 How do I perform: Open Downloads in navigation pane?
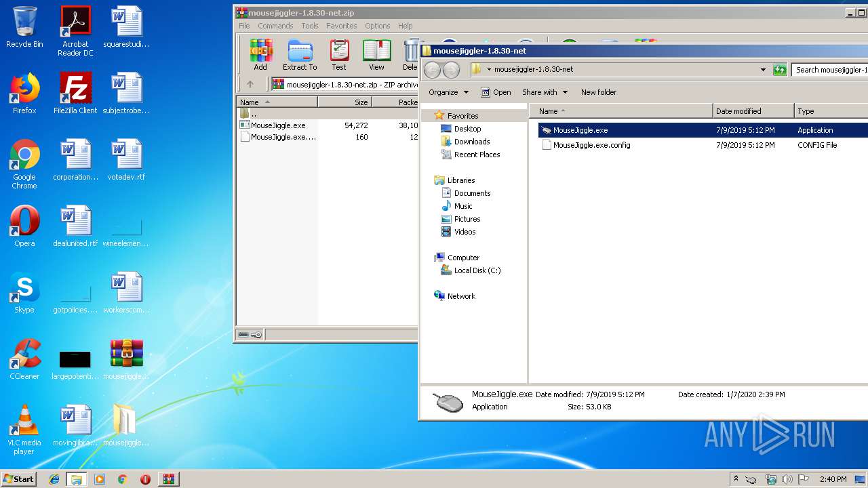pos(472,142)
